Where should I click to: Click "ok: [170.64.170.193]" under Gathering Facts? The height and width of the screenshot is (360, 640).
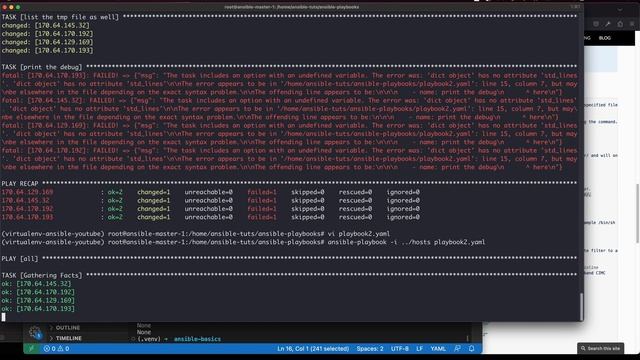click(x=38, y=309)
